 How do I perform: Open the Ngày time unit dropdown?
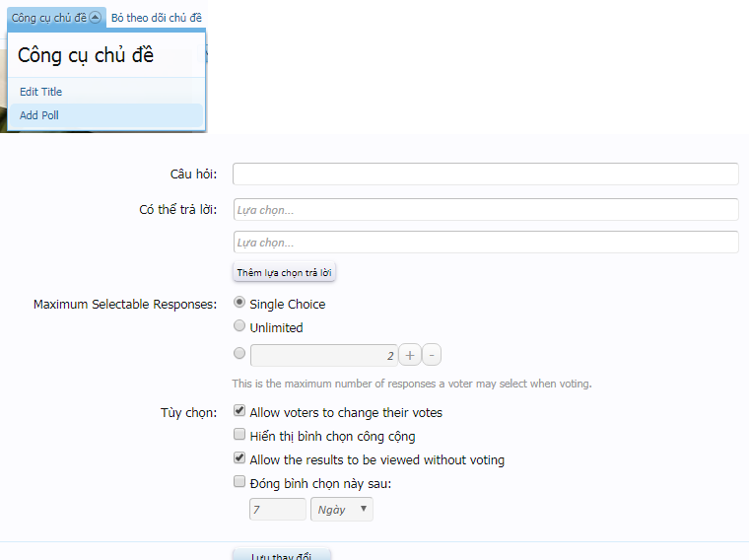click(341, 509)
